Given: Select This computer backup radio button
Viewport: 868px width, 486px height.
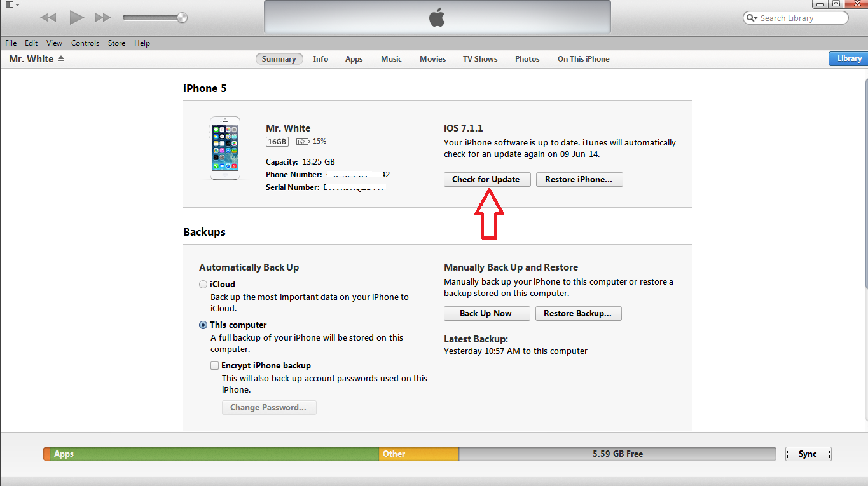Looking at the screenshot, I should click(x=203, y=325).
